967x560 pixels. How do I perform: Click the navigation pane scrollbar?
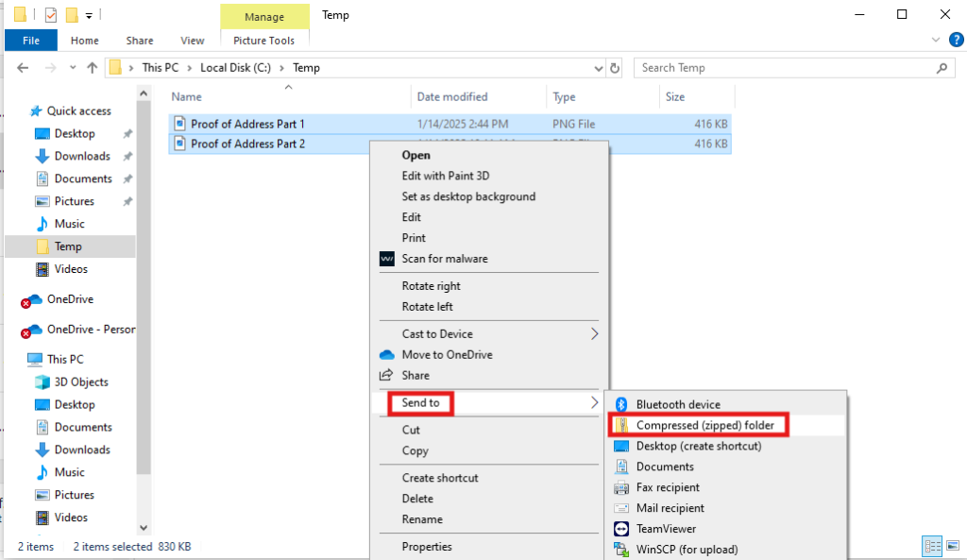pos(143,283)
